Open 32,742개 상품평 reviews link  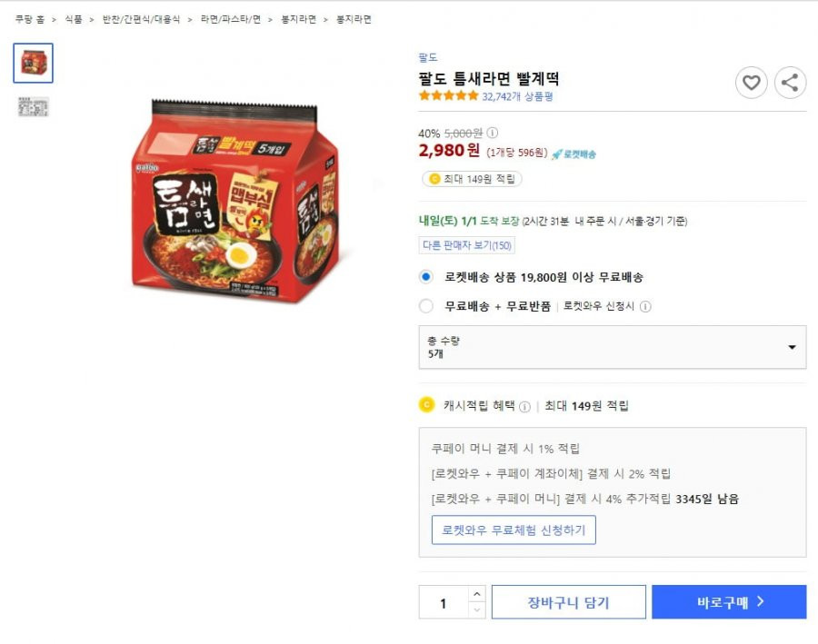click(517, 96)
